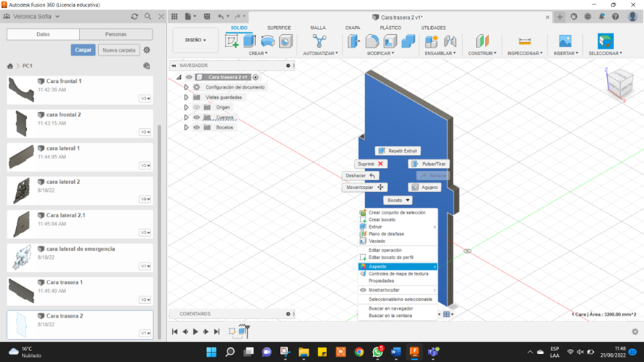Open timeline settings gear icon
The width and height of the screenshot is (644, 362).
click(635, 331)
